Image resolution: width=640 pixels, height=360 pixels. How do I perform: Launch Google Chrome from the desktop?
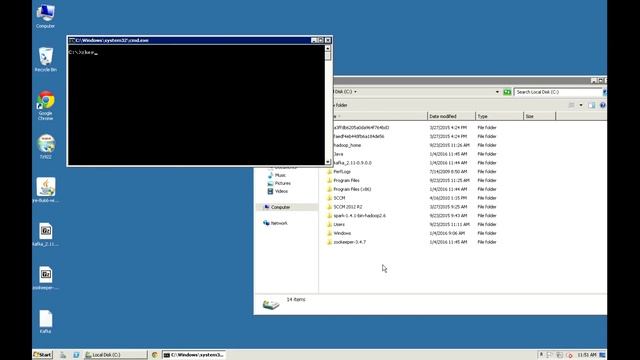(x=45, y=105)
